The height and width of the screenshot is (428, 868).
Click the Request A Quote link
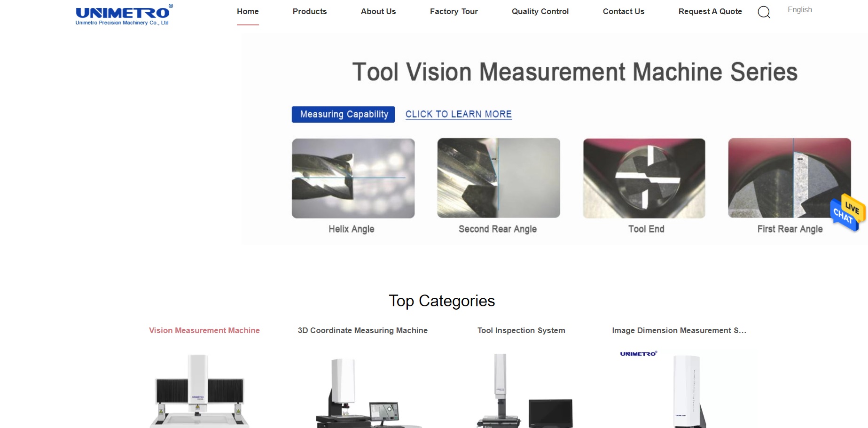[x=710, y=11]
